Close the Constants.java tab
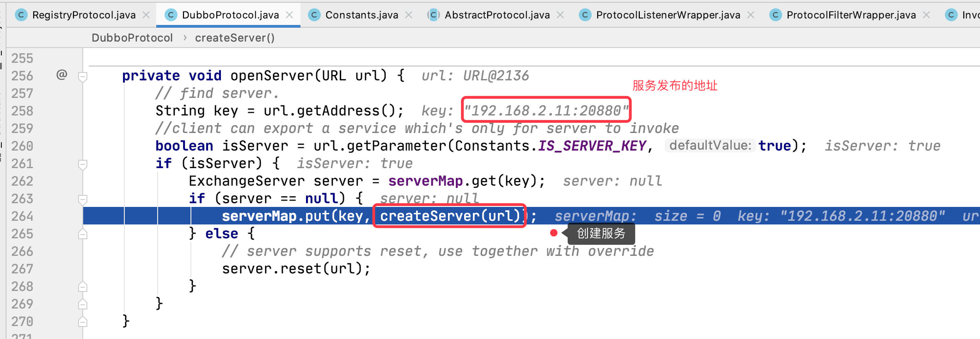This screenshot has width=980, height=339. pos(409,15)
